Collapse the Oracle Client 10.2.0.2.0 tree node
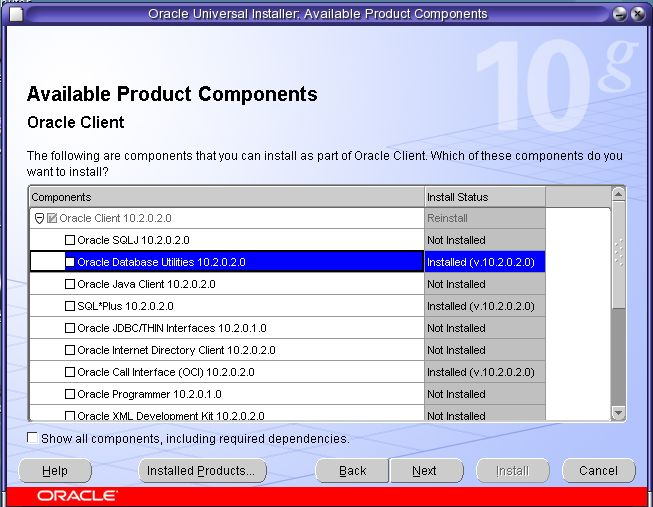 [x=40, y=218]
